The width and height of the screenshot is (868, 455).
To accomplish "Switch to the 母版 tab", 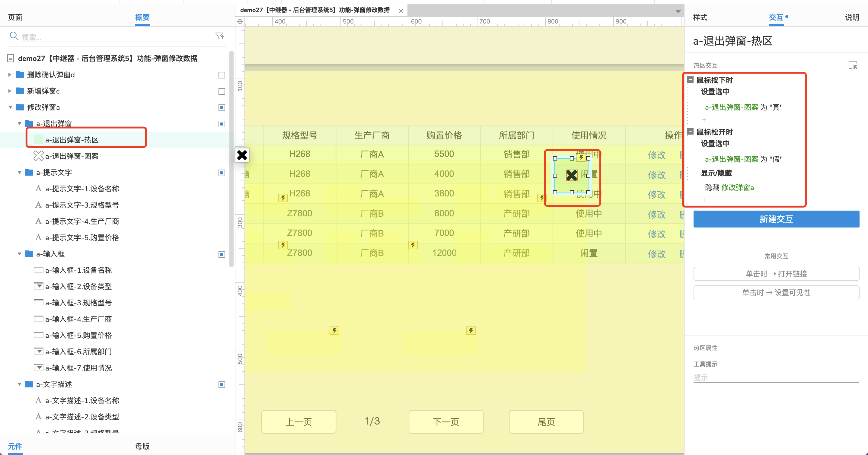I will tap(142, 446).
